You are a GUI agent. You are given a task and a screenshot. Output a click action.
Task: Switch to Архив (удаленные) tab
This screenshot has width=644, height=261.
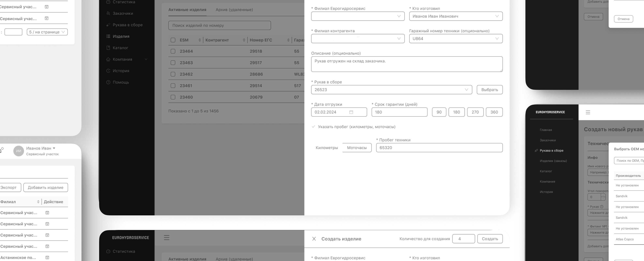[234, 10]
